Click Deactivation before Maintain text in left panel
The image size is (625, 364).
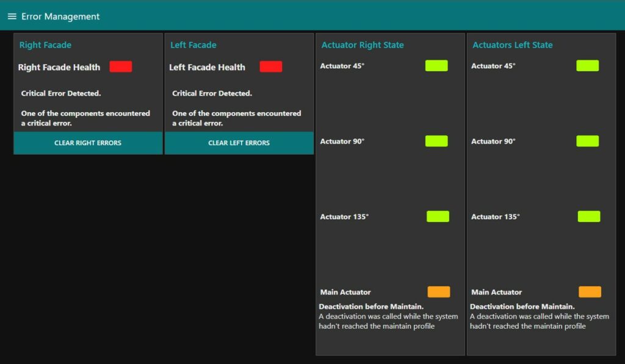point(522,307)
